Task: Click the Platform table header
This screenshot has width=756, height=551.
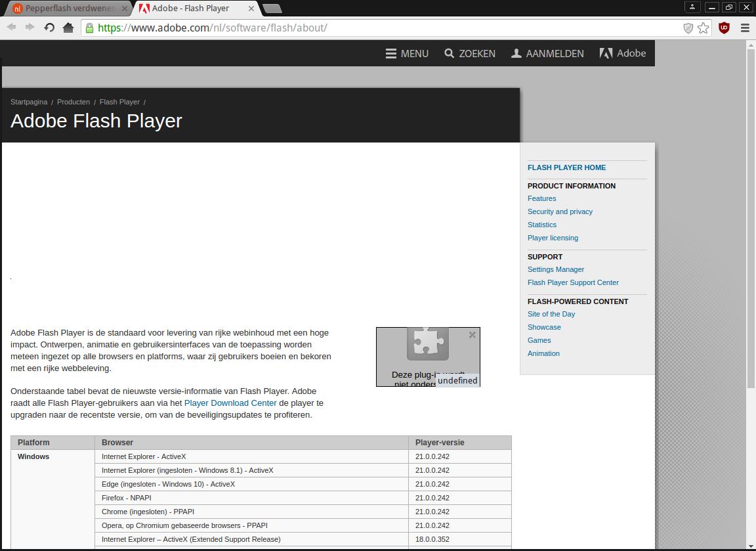Action: pos(53,443)
